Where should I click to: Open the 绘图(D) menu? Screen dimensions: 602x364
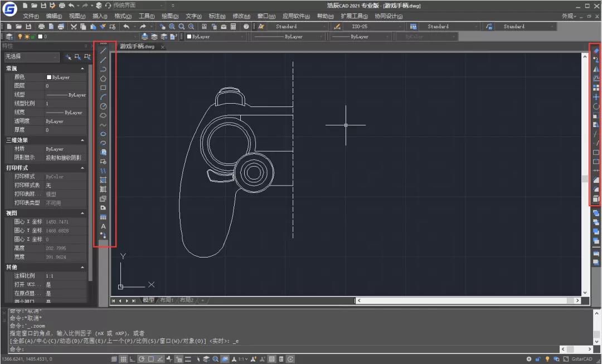(170, 16)
